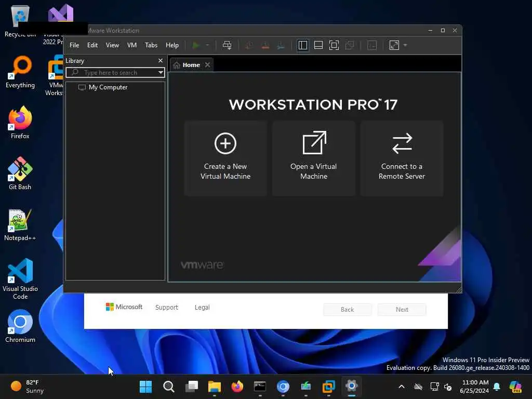This screenshot has height=399, width=532.
Task: Open the Windows Start menu
Action: coord(146,387)
